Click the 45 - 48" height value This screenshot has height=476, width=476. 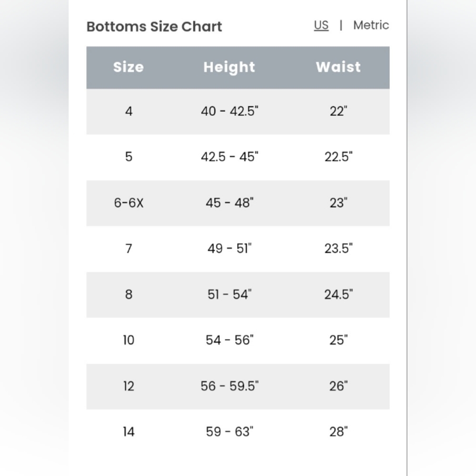pos(229,203)
